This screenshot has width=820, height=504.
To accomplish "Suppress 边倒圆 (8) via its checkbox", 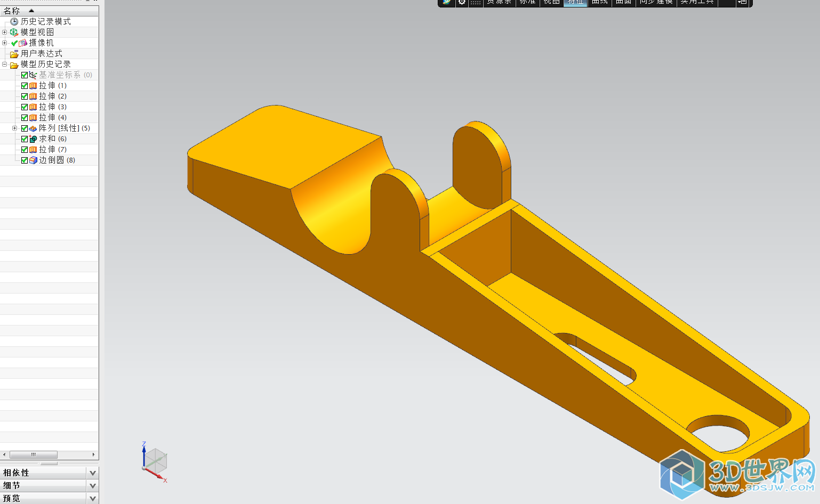I will click(x=25, y=160).
